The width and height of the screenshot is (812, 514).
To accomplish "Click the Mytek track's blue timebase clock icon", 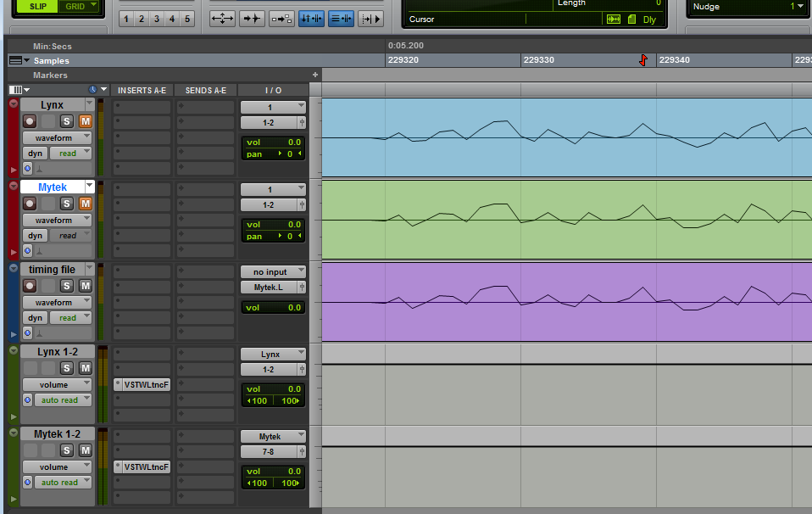I will tap(28, 251).
